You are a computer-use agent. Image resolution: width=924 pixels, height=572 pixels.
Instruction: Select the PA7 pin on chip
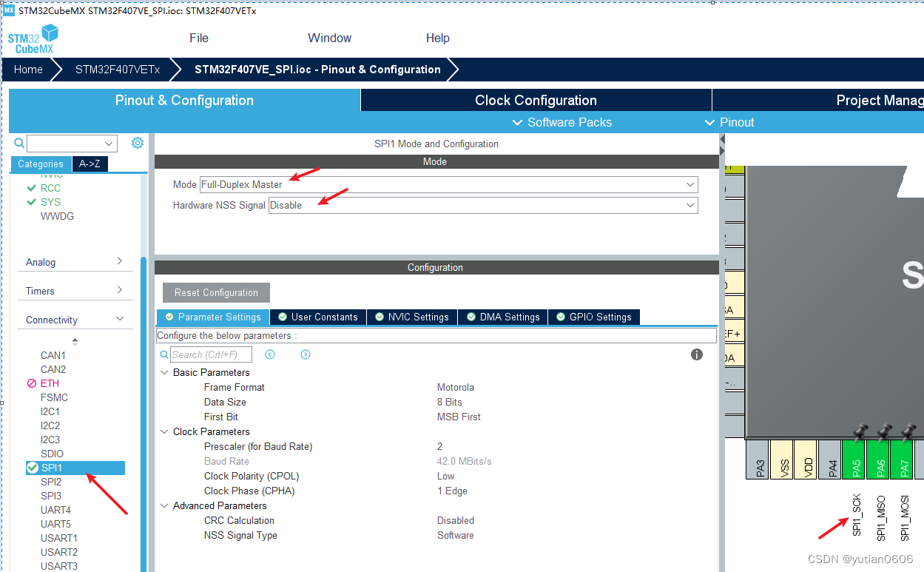(903, 459)
